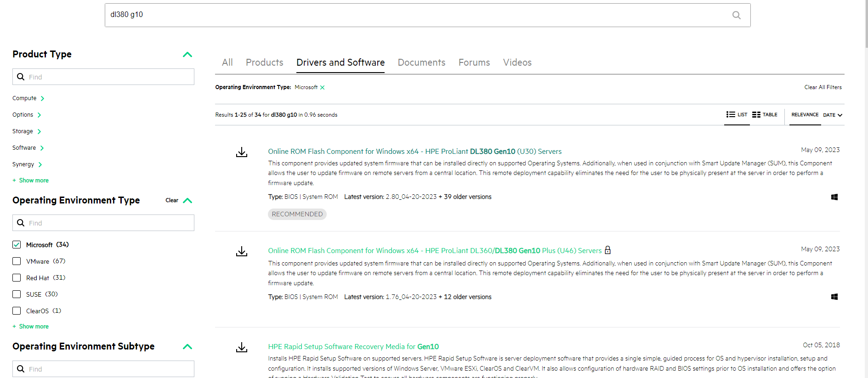This screenshot has height=378, width=868.
Task: Switch to the Products tab
Action: pyautogui.click(x=265, y=62)
